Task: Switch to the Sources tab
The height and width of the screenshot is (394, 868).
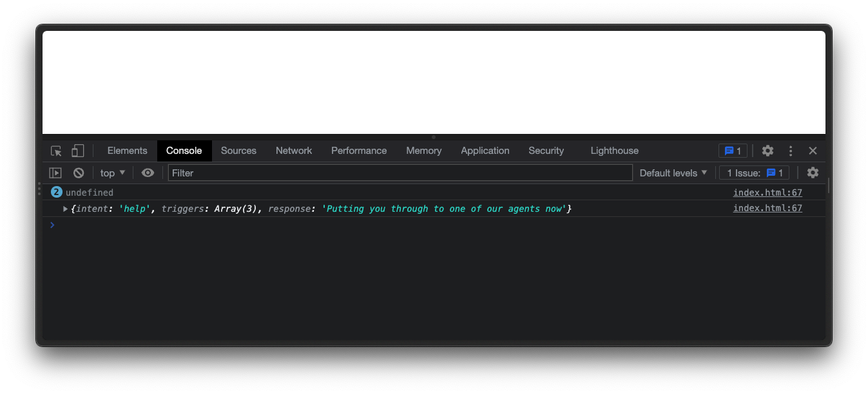Action: coord(238,151)
